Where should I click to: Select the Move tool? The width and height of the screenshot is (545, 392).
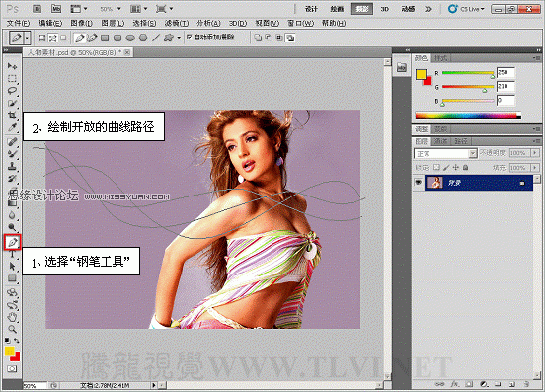[x=12, y=66]
